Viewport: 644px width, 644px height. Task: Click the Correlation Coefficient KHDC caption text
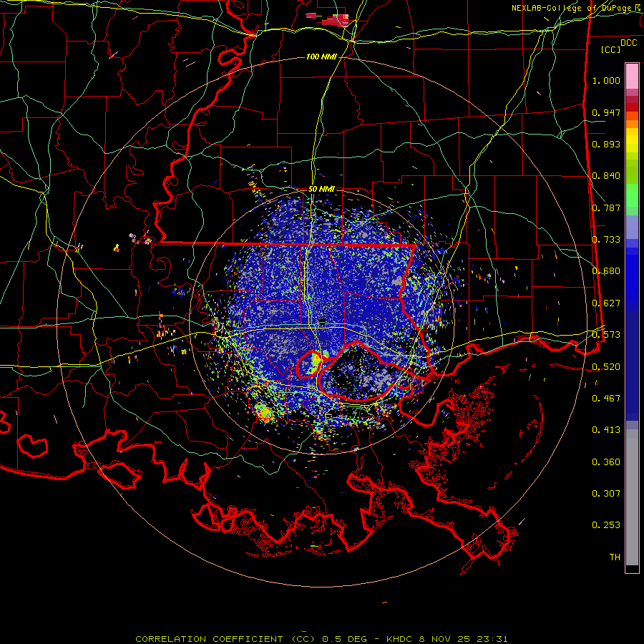(x=321, y=639)
